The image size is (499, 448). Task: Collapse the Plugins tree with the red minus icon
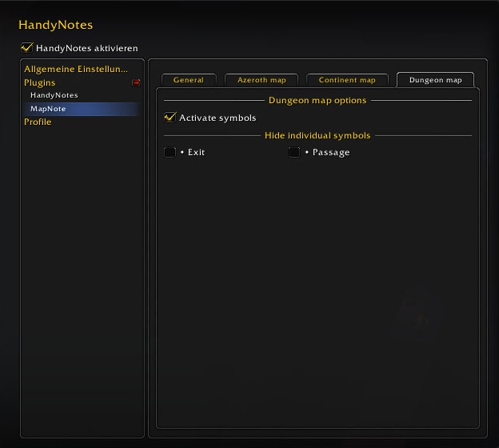click(136, 82)
